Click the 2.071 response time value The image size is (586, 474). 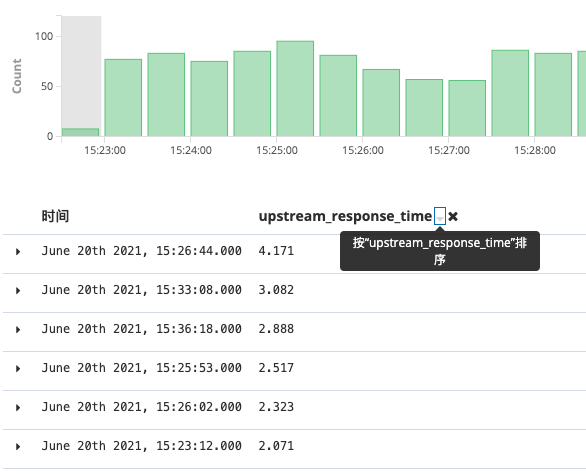pos(276,446)
